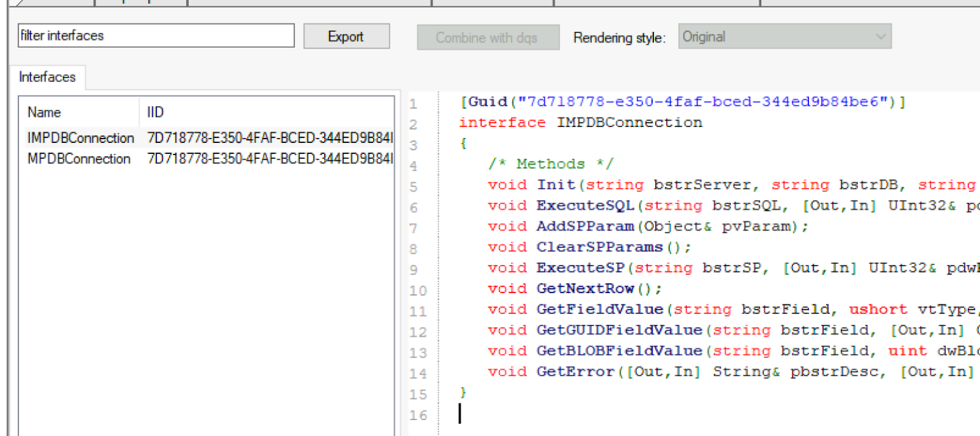The height and width of the screenshot is (436, 980).
Task: Click the Combine with dqs button
Action: click(x=487, y=38)
